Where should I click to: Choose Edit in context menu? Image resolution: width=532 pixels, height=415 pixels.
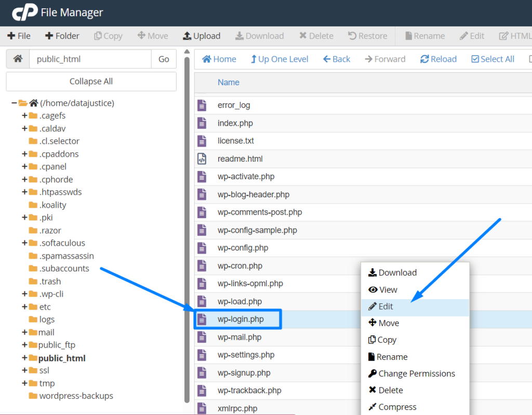tap(415, 306)
